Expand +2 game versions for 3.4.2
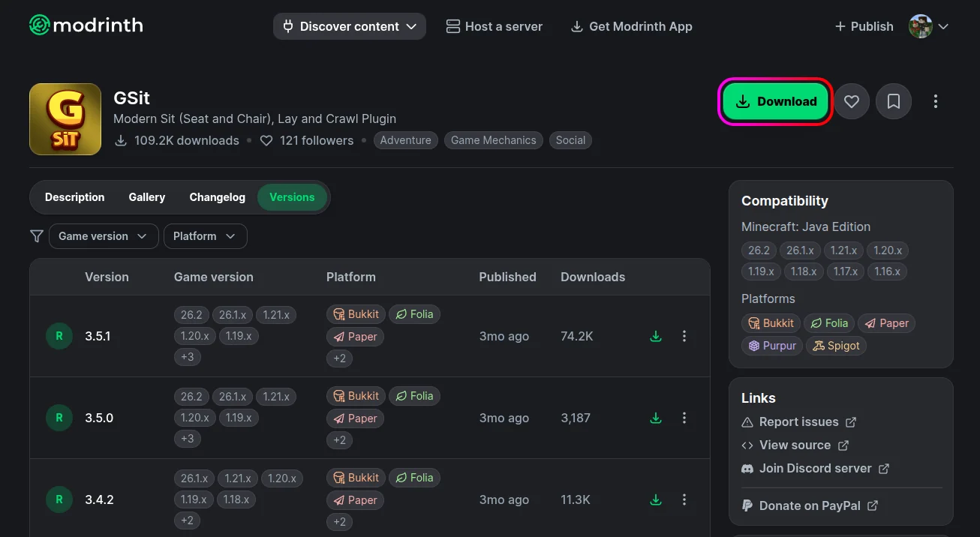Image resolution: width=980 pixels, height=537 pixels. 188,520
